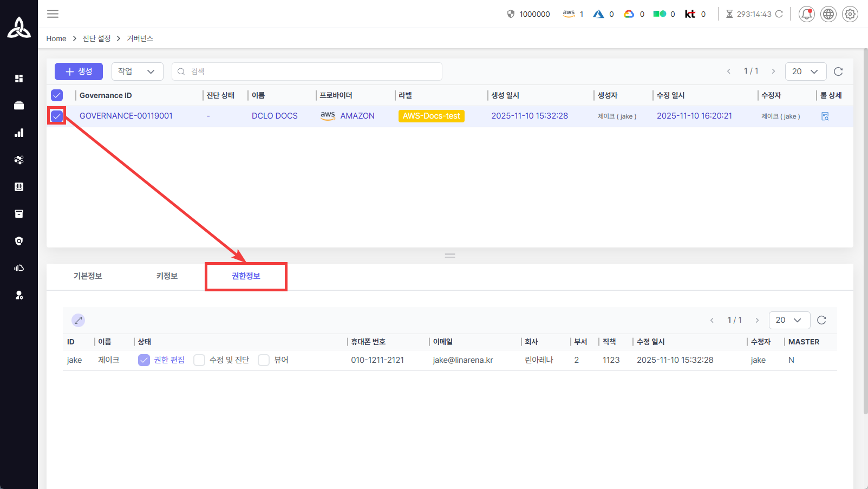Open the language globe icon
Image resolution: width=868 pixels, height=489 pixels.
828,14
